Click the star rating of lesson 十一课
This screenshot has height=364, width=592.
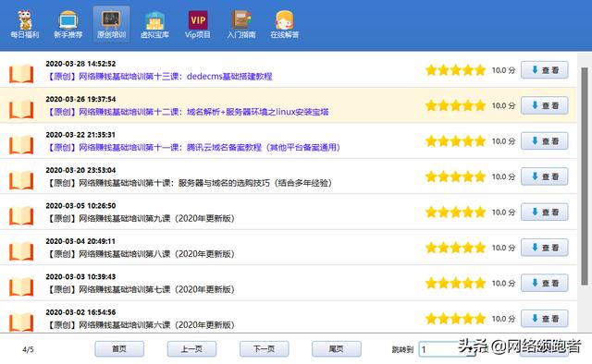455,141
